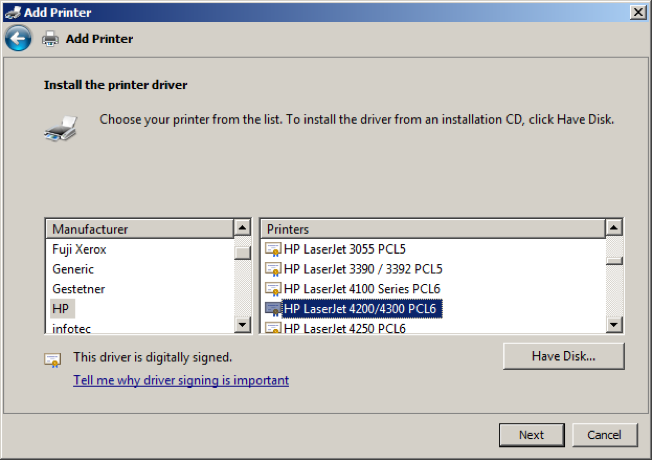The height and width of the screenshot is (460, 652).
Task: Choose HP LaserJet 3390 / 3392 PCL5 printer
Action: point(363,269)
